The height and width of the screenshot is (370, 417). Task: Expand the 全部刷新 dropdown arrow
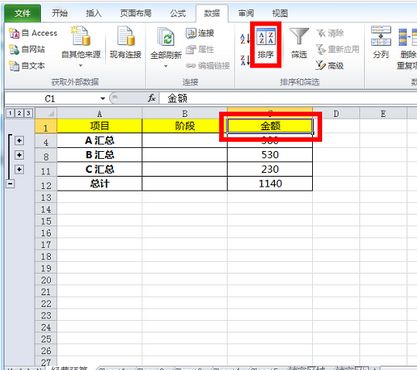tap(166, 66)
